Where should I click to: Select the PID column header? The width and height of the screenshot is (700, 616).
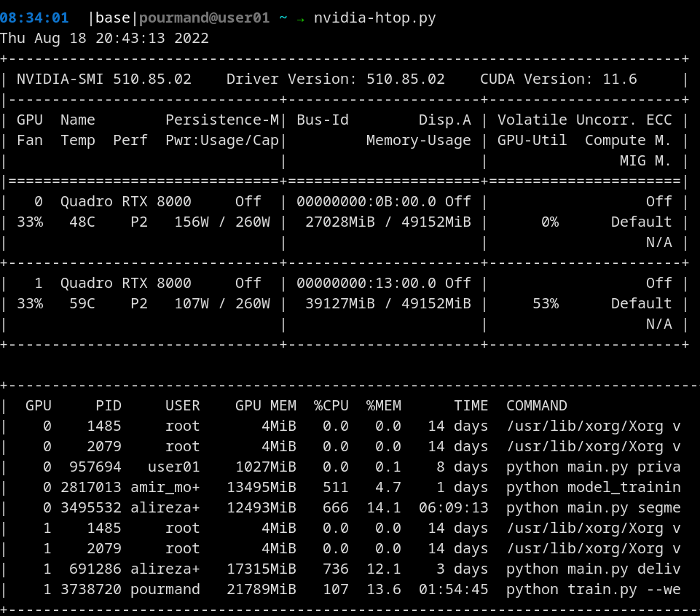(x=109, y=405)
